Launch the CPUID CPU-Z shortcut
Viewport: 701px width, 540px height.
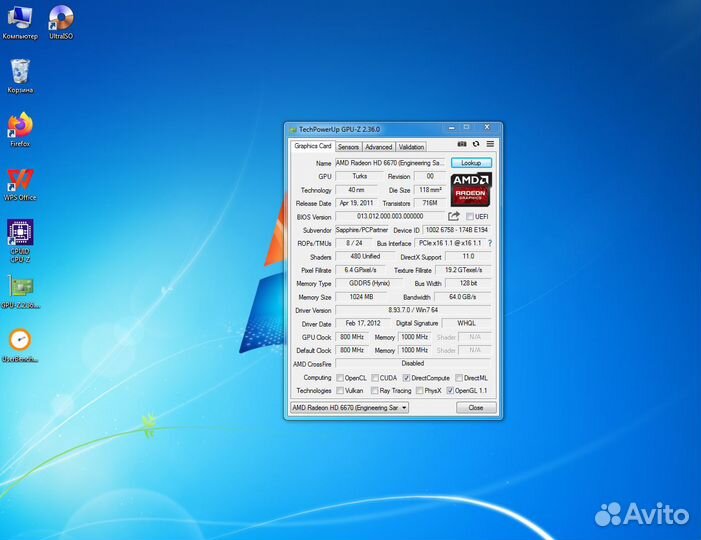(20, 240)
